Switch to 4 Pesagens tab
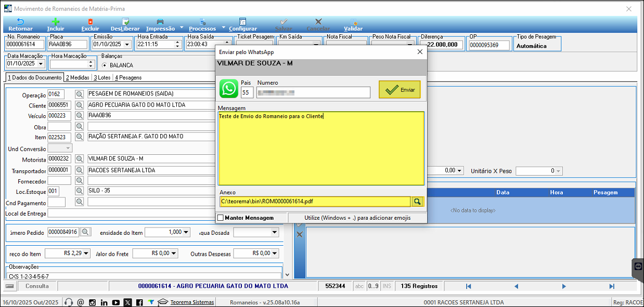This screenshot has width=644, height=307. pyautogui.click(x=128, y=77)
